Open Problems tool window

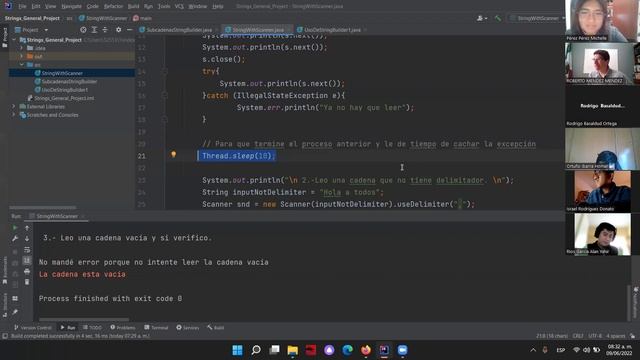[123, 328]
